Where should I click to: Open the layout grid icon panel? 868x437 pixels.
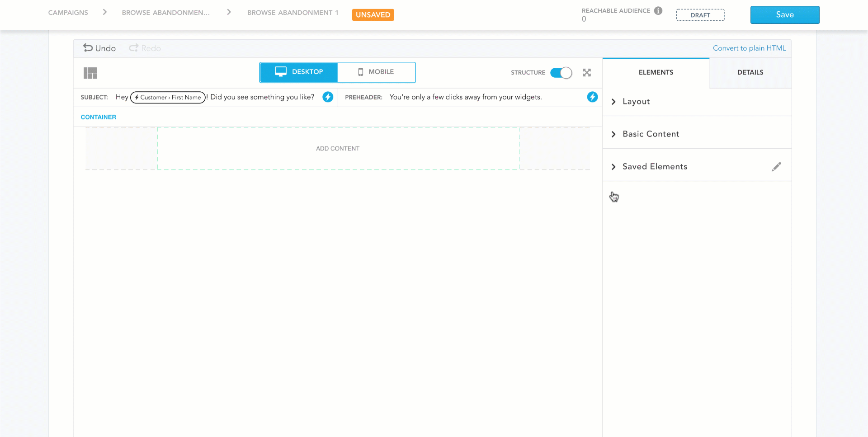(x=90, y=73)
